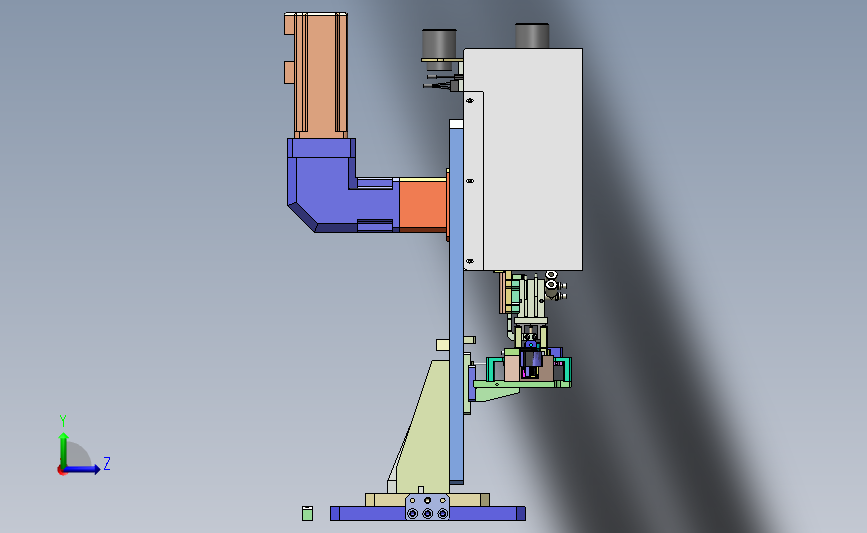Image resolution: width=867 pixels, height=533 pixels.
Task: Click the middle bolt on the gray base block
Action: click(427, 514)
